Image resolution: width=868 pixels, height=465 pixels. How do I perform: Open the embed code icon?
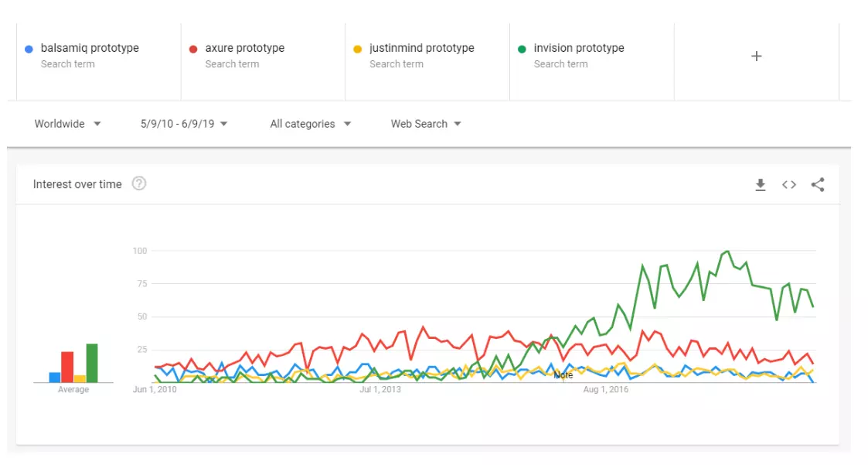(789, 185)
